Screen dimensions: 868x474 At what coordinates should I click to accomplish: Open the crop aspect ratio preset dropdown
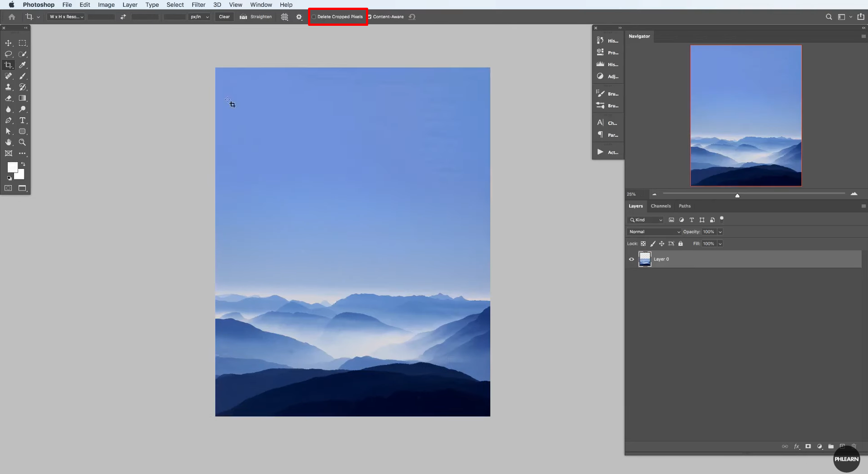pos(65,17)
